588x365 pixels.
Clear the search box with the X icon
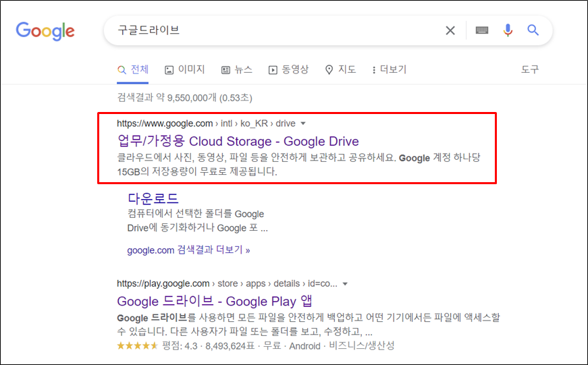(450, 30)
